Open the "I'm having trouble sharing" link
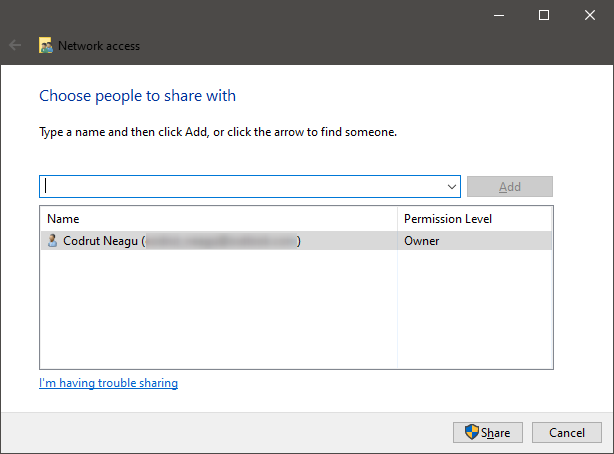Image resolution: width=614 pixels, height=454 pixels. point(108,383)
